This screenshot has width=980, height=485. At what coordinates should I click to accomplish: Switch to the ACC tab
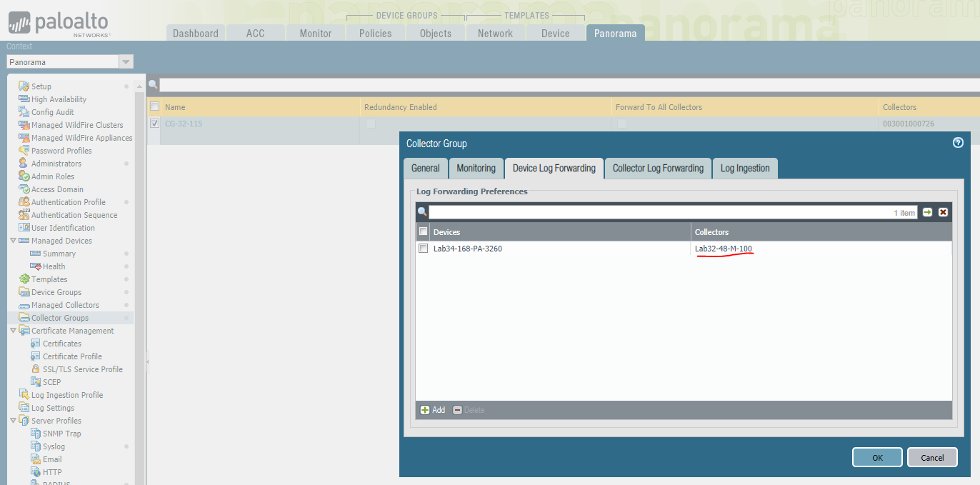click(x=256, y=33)
